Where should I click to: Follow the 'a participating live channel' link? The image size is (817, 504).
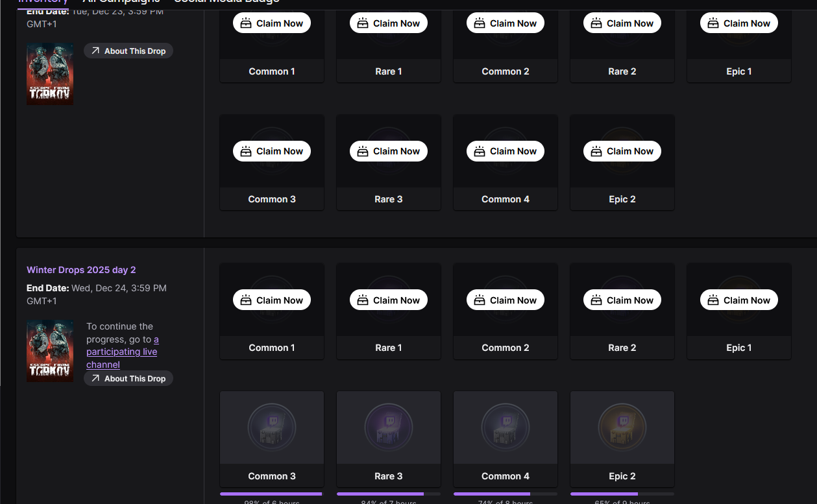pos(123,352)
